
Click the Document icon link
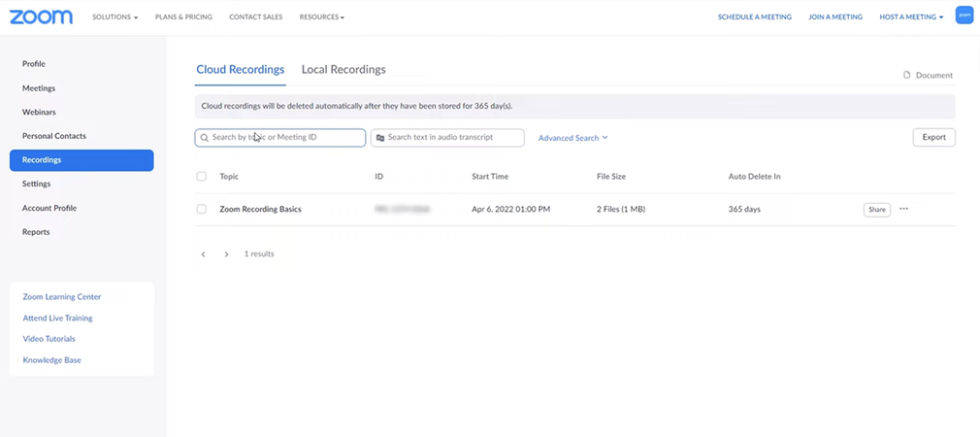tap(928, 75)
